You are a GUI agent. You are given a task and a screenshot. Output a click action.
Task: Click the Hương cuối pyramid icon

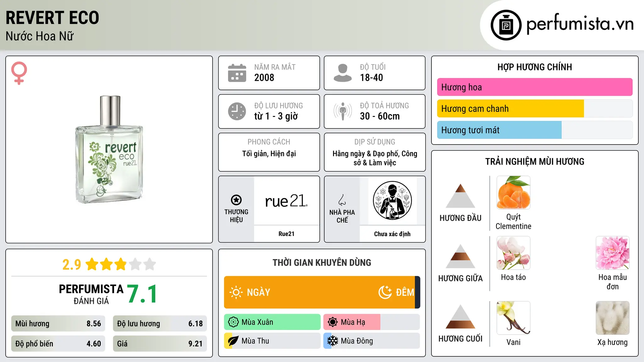pos(460,316)
